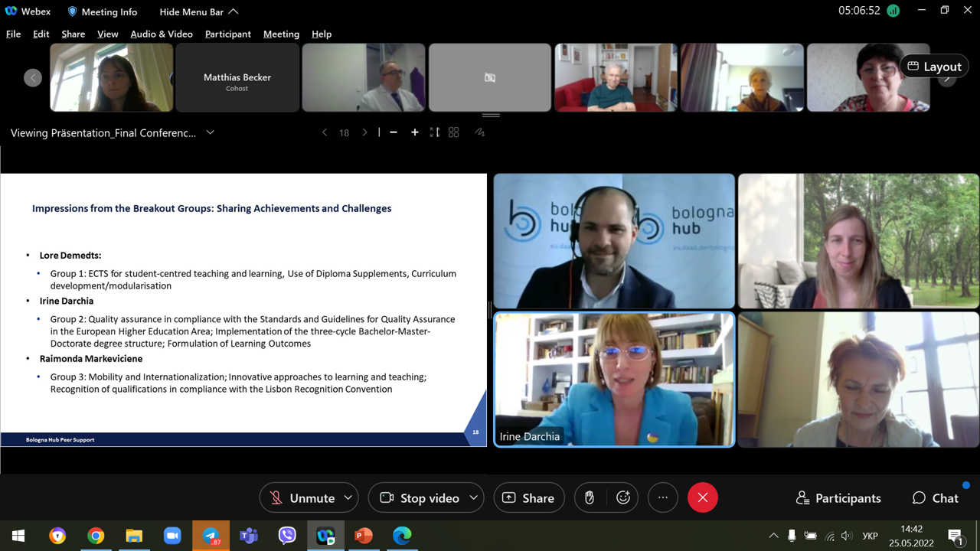Zoom in on the shared presentation
The image size is (980, 551).
(x=414, y=132)
